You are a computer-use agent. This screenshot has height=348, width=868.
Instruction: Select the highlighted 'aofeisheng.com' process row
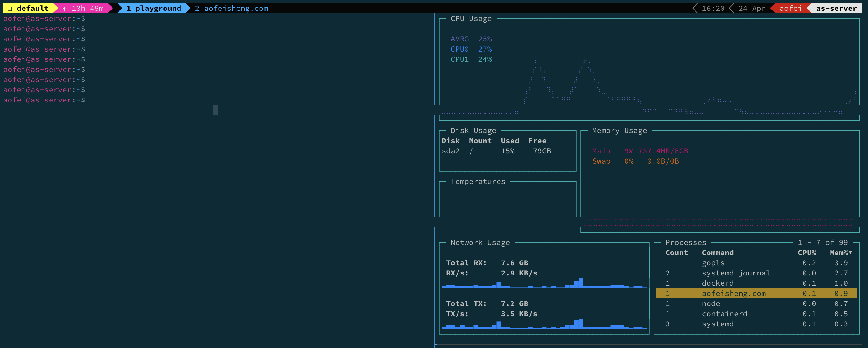pos(756,293)
